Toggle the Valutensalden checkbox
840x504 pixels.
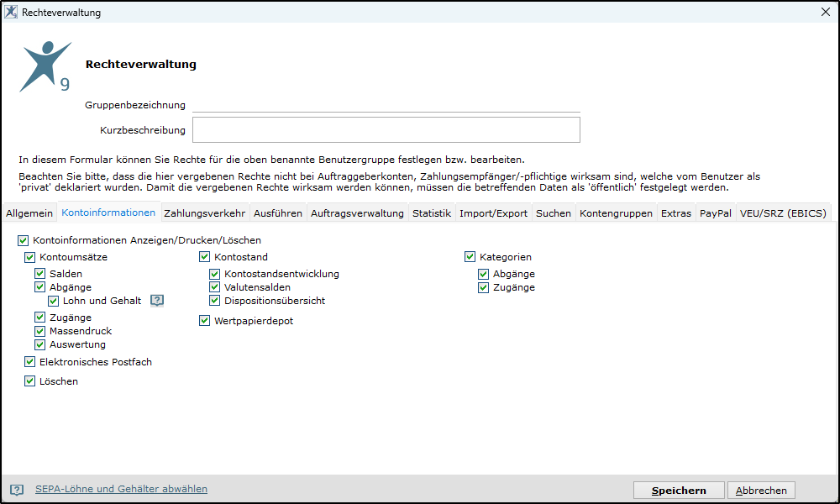pyautogui.click(x=214, y=287)
